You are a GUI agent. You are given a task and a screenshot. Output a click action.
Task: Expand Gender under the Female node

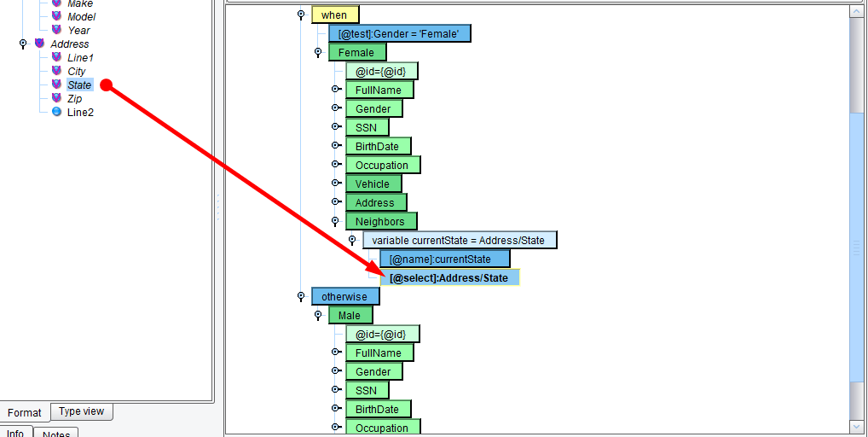coord(335,108)
